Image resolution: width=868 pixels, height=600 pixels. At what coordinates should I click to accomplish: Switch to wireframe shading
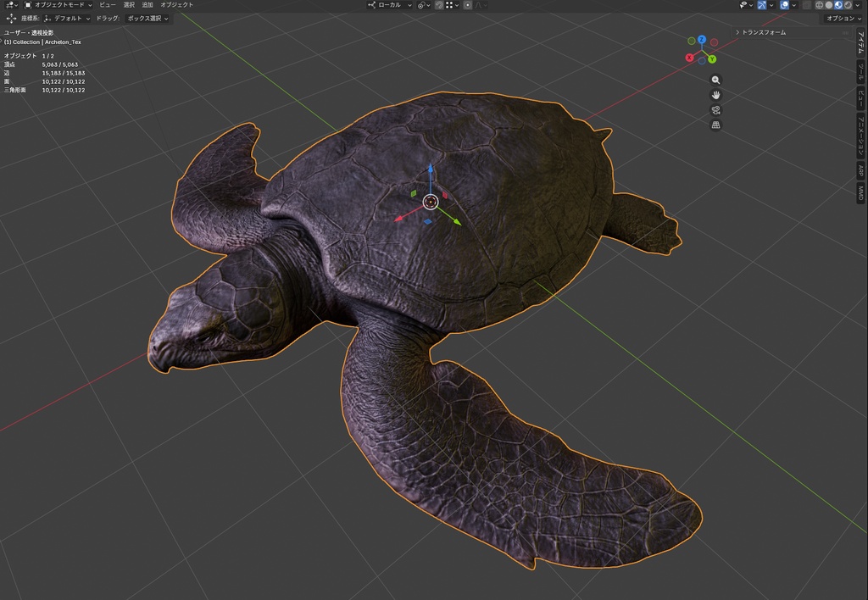click(820, 5)
